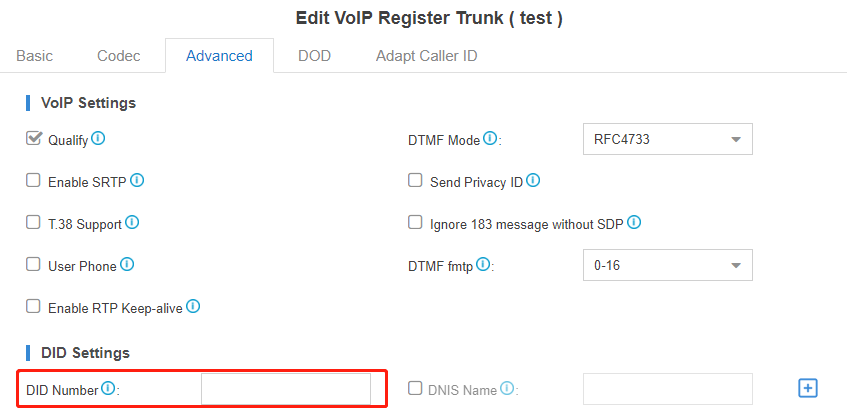Viewport: 847px width, 419px height.
Task: Open the Adapt Caller ID tab
Action: (x=427, y=56)
